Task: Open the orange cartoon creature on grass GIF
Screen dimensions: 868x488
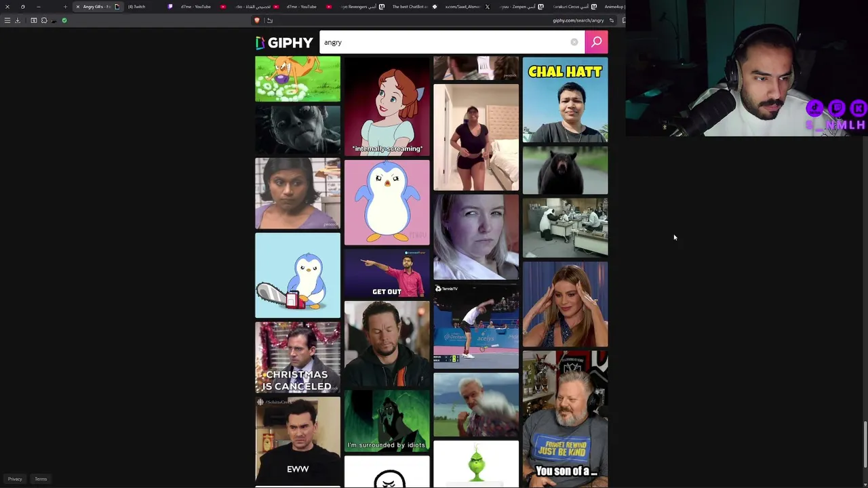Action: tap(298, 79)
